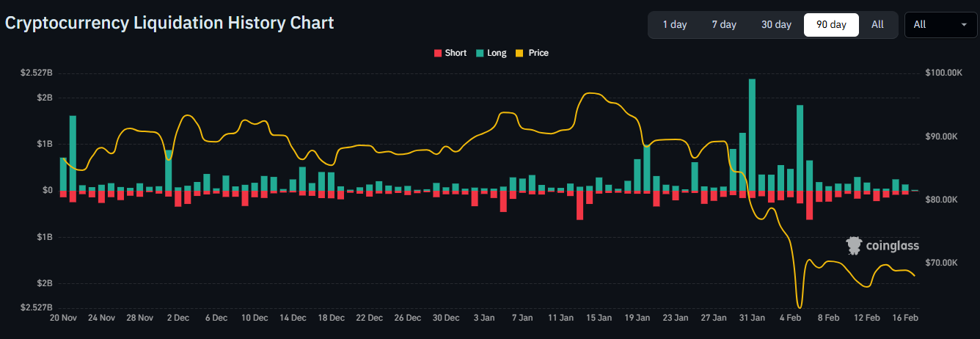
Task: Select the 1 day time range
Action: tap(674, 24)
